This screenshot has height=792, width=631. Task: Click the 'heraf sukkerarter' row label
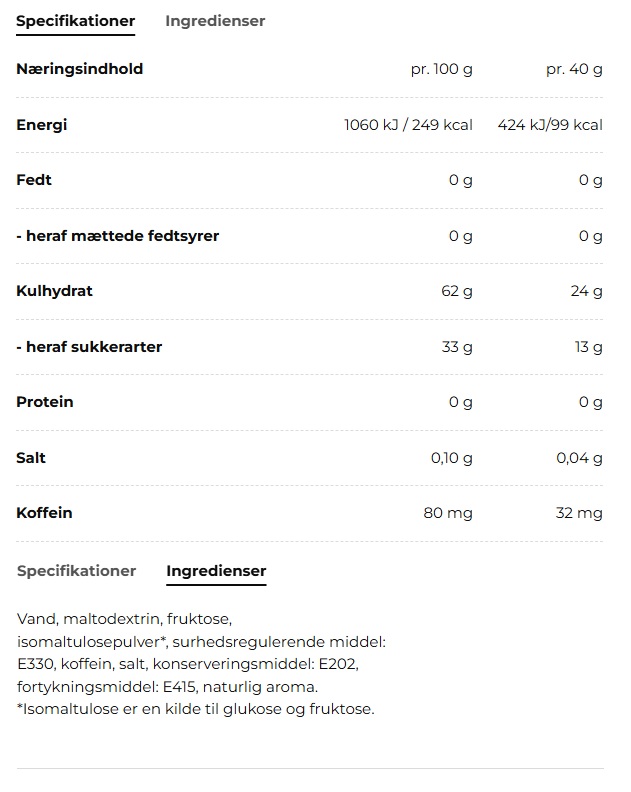[x=89, y=347]
